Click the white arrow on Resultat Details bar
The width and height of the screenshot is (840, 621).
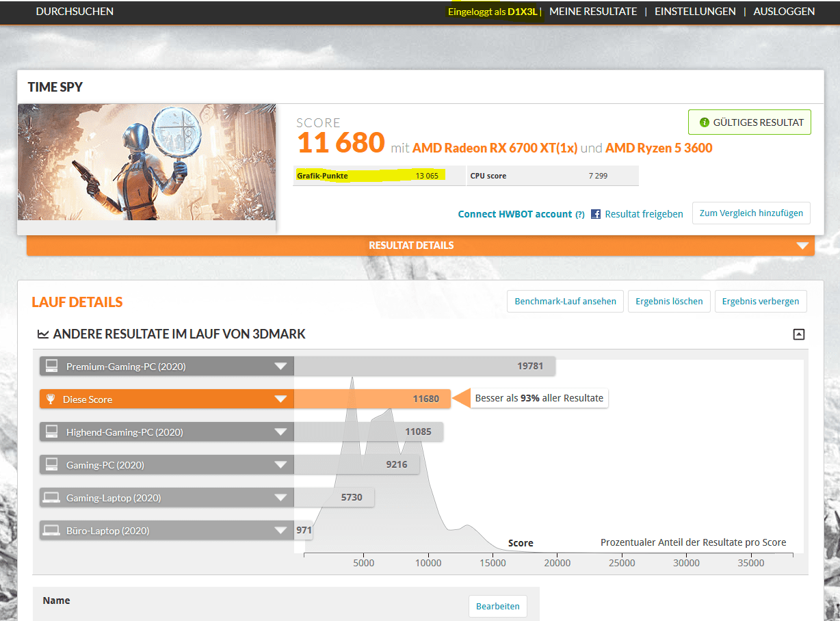pos(802,246)
